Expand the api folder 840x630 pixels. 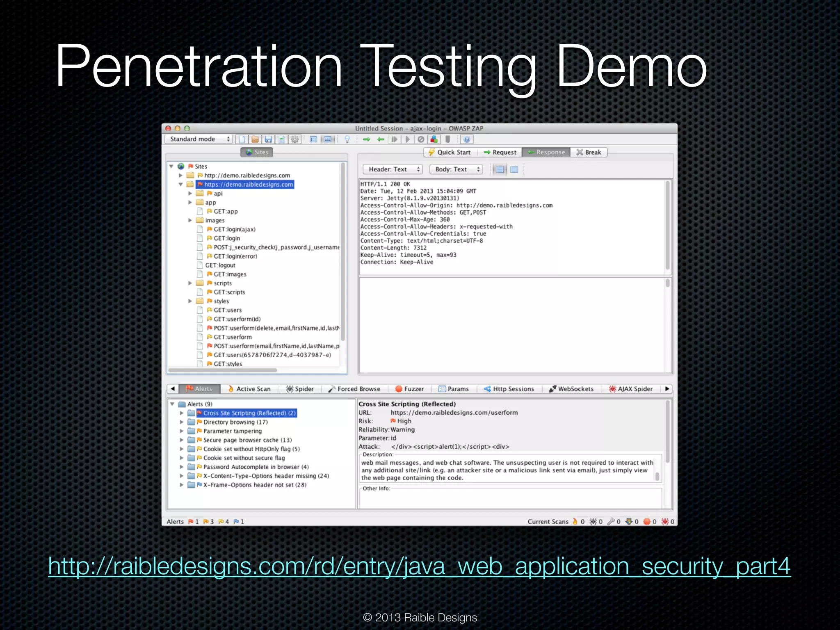click(x=190, y=194)
